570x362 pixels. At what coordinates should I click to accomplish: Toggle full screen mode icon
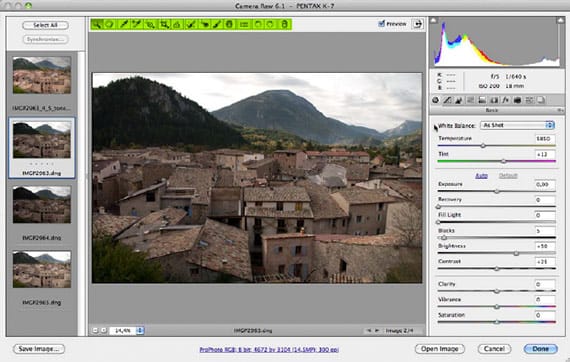418,24
